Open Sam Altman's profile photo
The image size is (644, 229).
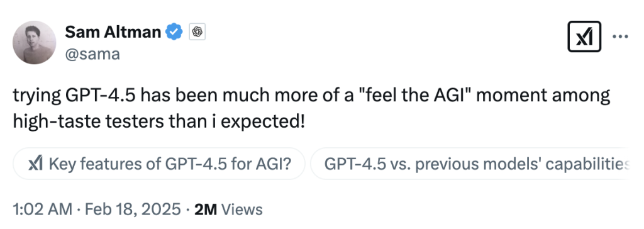(34, 43)
